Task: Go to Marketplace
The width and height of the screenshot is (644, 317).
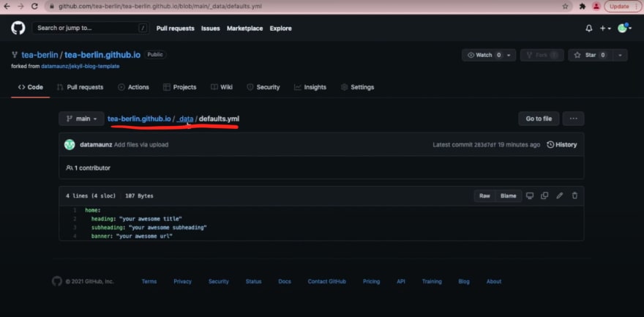Action: [244, 29]
